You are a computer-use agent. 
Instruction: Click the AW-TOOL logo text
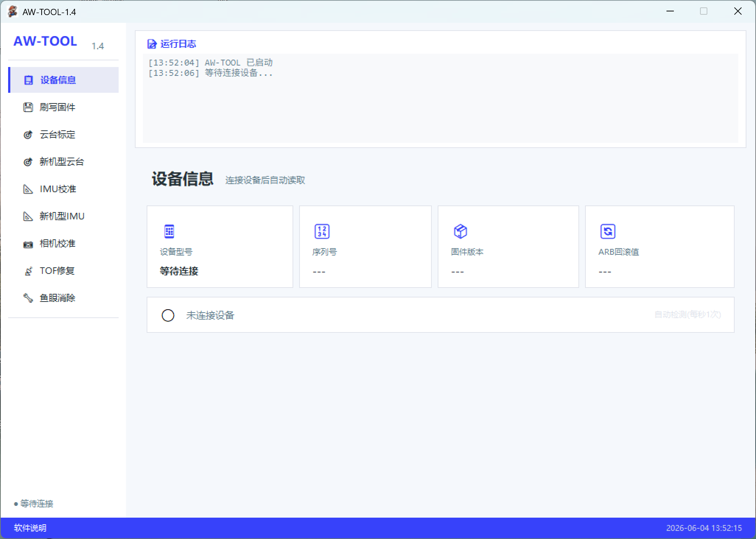click(45, 41)
